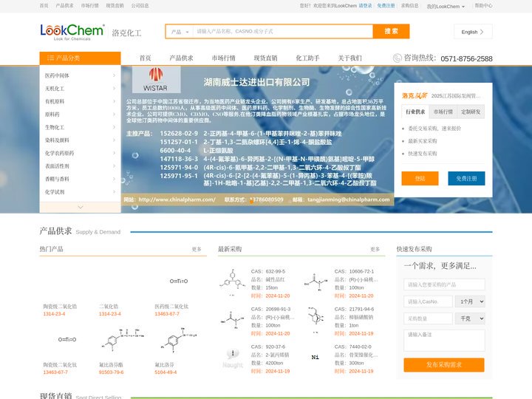Open the 化学农药原药 category
The image size is (532, 399).
59,153
